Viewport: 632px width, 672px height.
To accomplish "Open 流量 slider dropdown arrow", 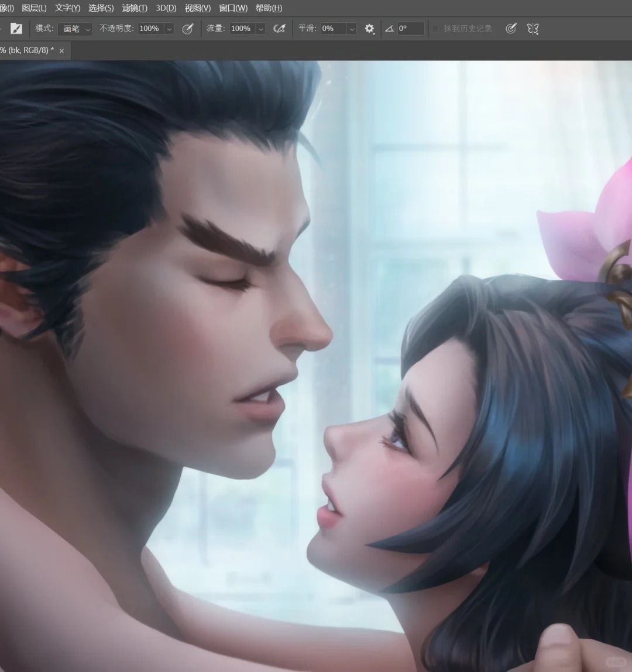I will (x=260, y=29).
